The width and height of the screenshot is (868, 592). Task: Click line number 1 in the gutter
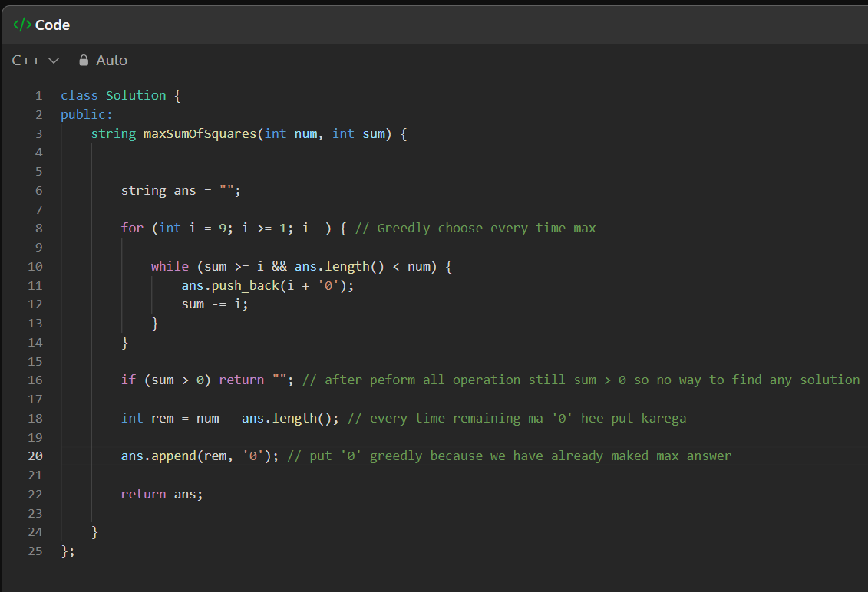[38, 96]
